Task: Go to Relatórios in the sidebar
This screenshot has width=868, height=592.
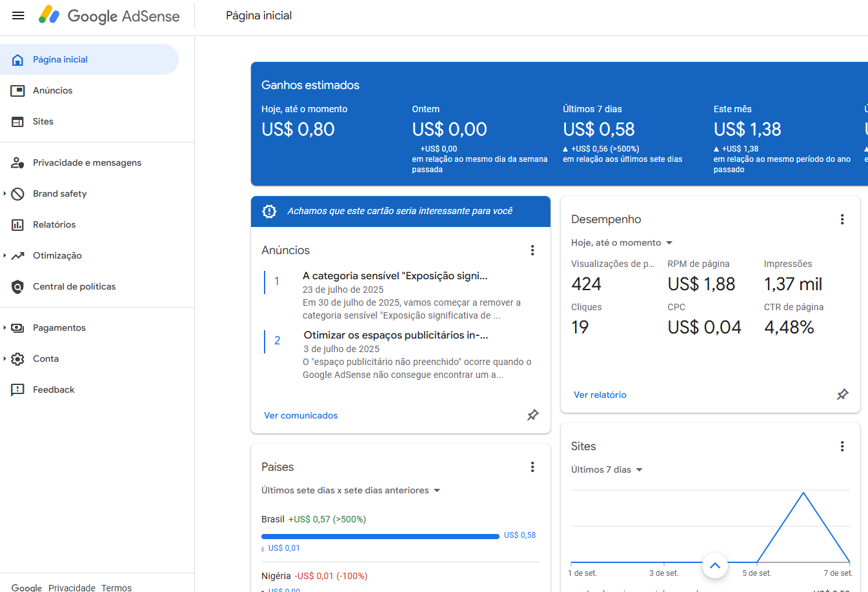Action: [x=54, y=224]
